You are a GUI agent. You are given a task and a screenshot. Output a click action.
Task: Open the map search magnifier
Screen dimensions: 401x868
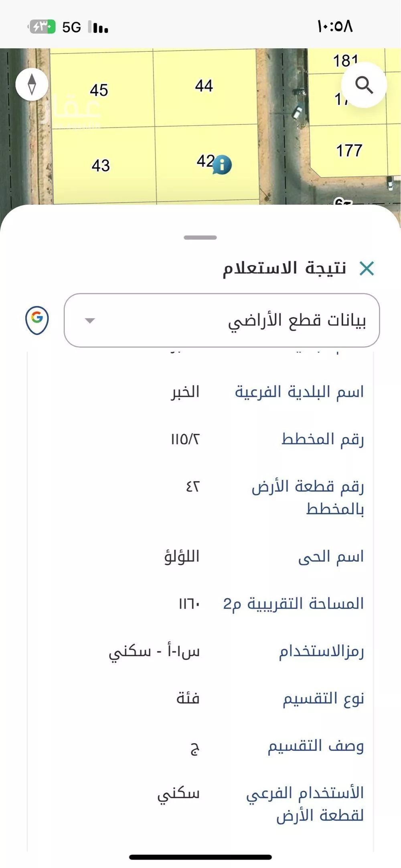(364, 85)
